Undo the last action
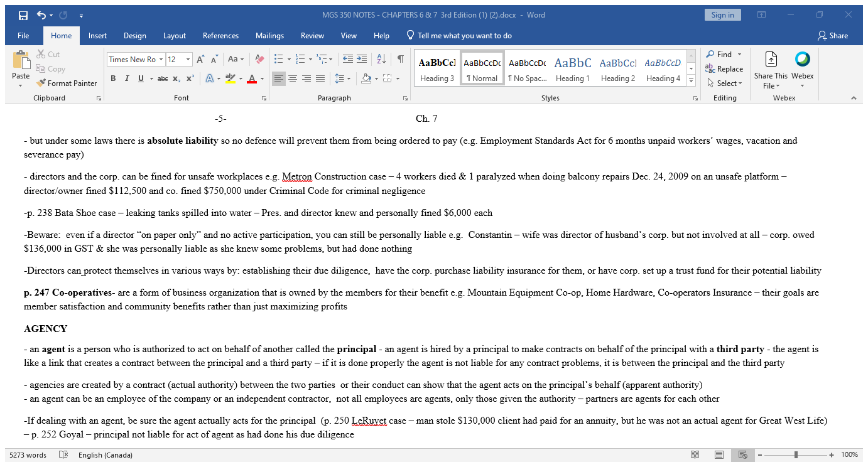 coord(41,15)
